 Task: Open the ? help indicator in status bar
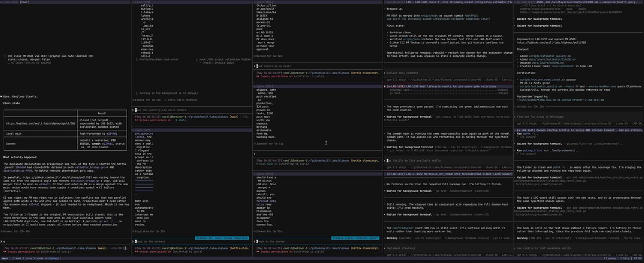(625, 258)
